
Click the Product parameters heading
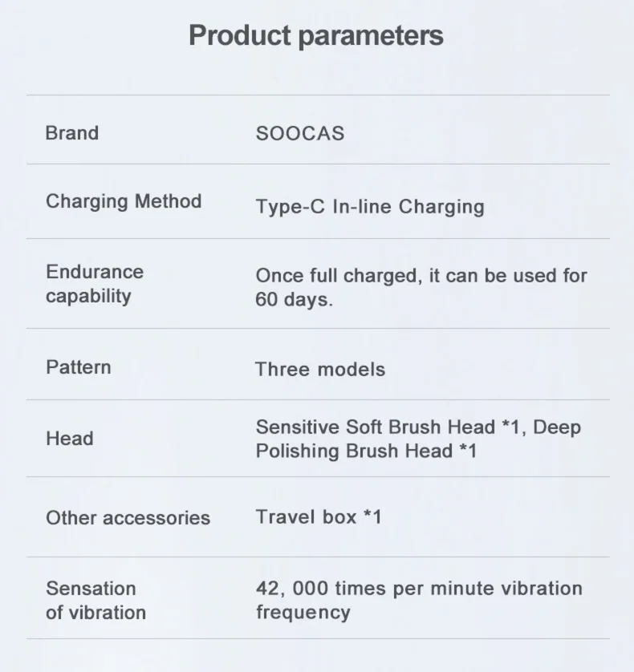(x=316, y=35)
